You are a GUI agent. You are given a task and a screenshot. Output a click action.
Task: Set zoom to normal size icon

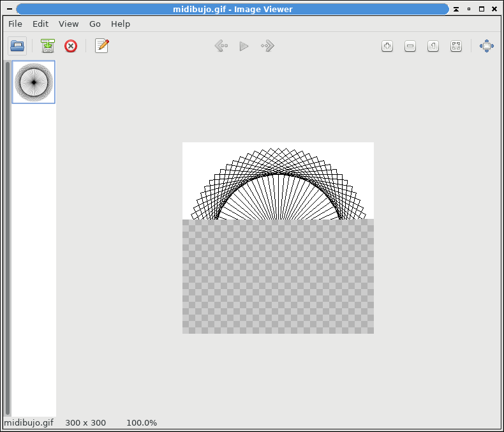433,46
